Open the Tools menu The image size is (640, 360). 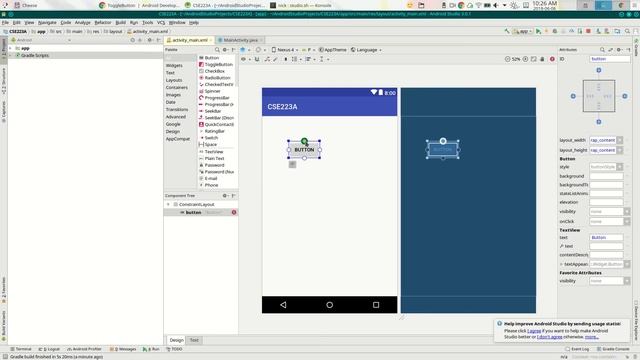pyautogui.click(x=147, y=22)
